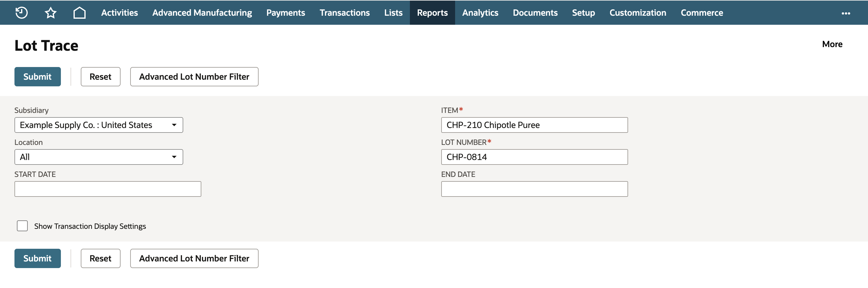Open the Setup menu
Viewport: 868px width, 288px height.
point(583,13)
